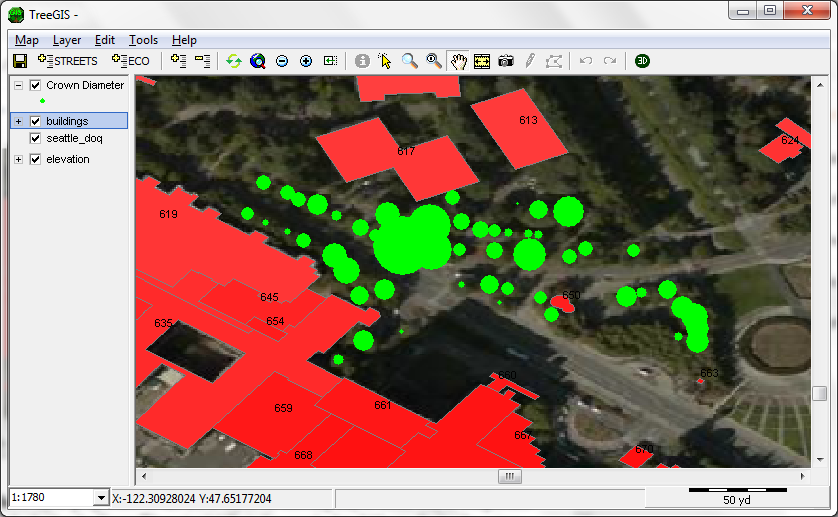The height and width of the screenshot is (517, 838).
Task: Click the remove layer minus icon
Action: click(x=203, y=61)
